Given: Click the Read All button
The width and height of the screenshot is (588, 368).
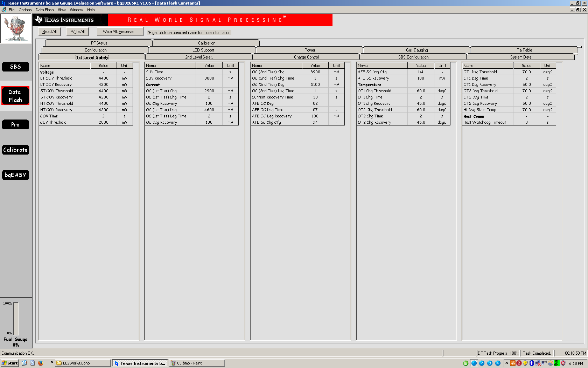Looking at the screenshot, I should 49,32.
